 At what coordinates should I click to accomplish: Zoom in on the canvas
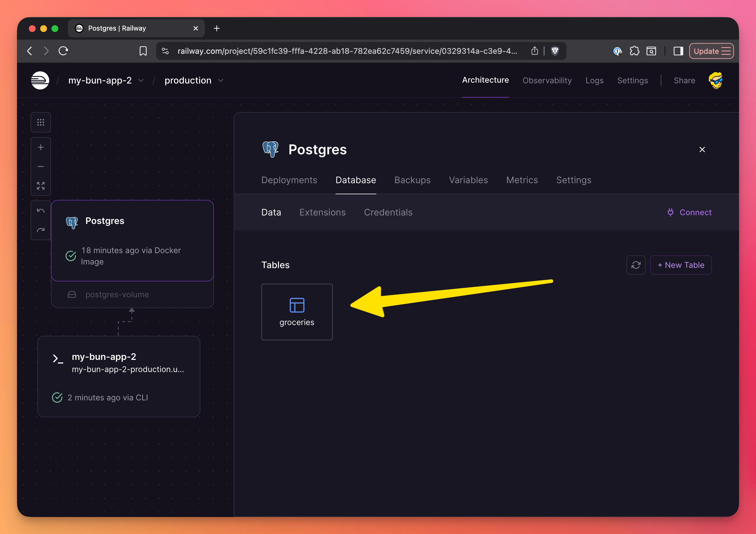tap(40, 147)
